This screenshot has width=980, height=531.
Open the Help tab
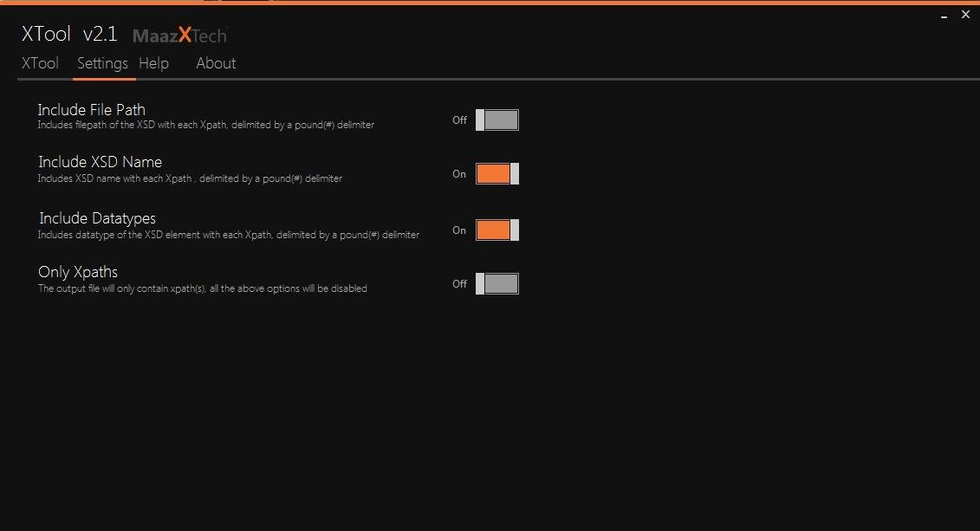(x=153, y=64)
